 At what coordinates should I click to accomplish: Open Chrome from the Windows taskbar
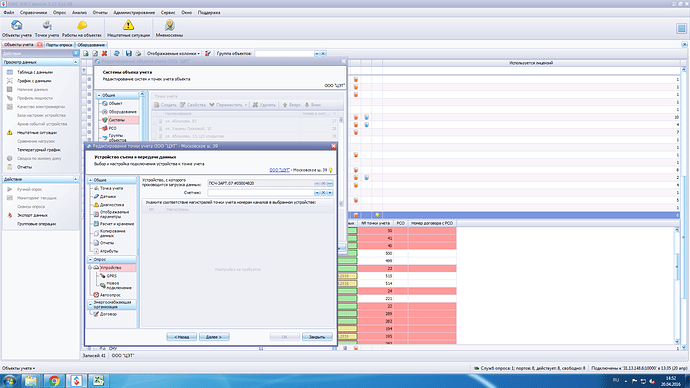point(54,381)
